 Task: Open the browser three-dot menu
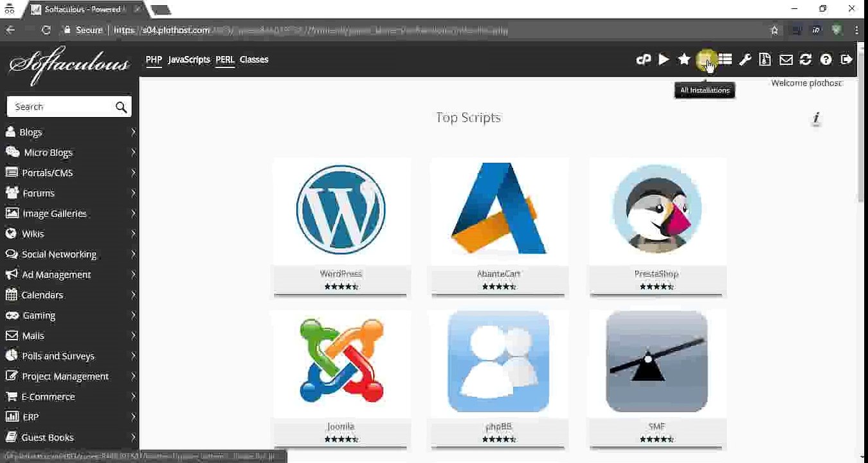tap(856, 30)
